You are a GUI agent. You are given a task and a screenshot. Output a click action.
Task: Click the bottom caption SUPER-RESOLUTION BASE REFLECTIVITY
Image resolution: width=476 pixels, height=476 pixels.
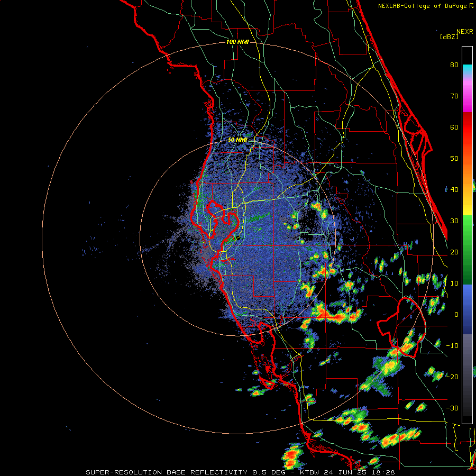pos(166,472)
